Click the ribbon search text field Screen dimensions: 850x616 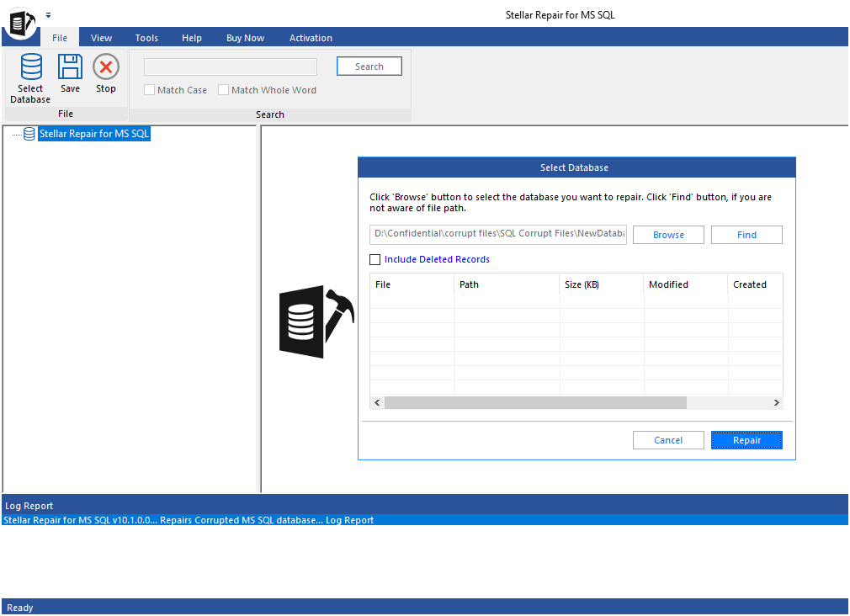pos(231,66)
